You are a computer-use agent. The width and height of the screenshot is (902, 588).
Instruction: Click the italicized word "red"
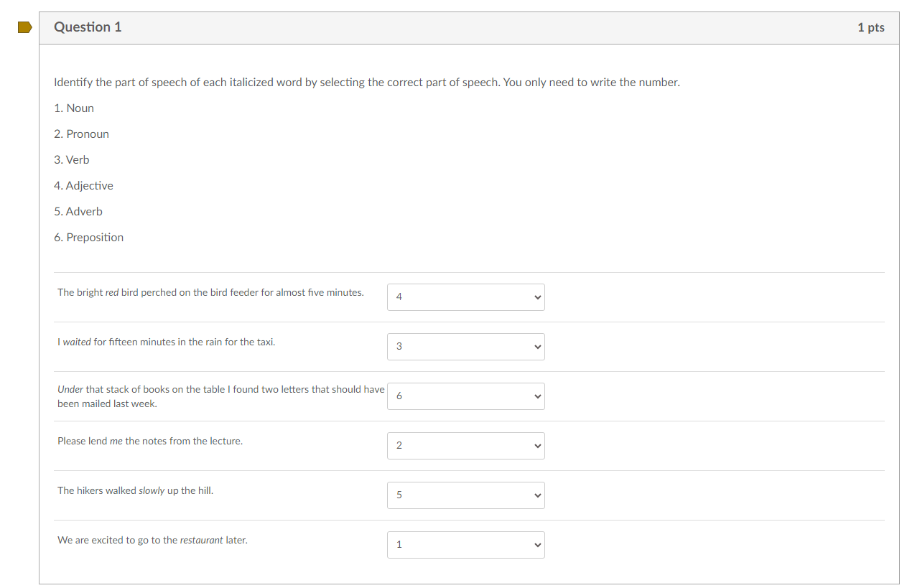pos(112,293)
